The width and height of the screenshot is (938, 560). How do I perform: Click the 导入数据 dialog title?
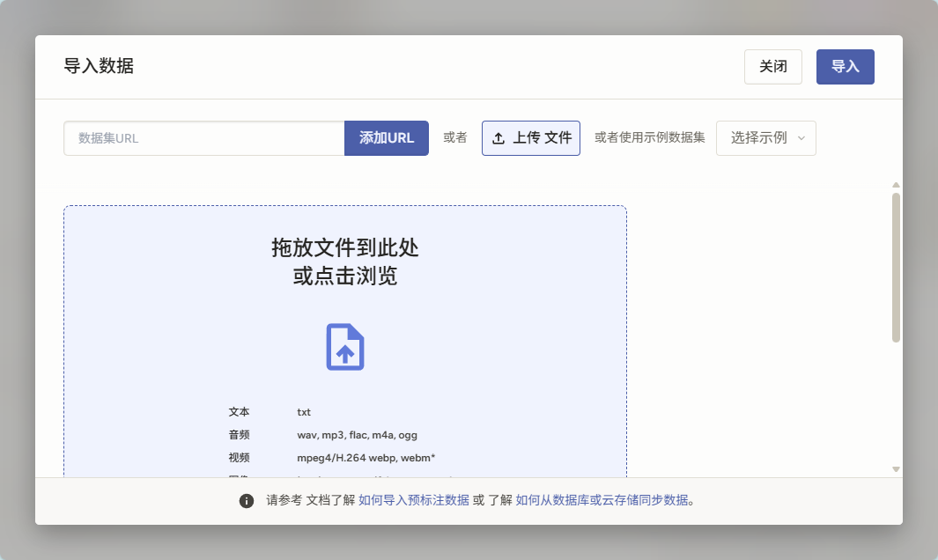99,66
